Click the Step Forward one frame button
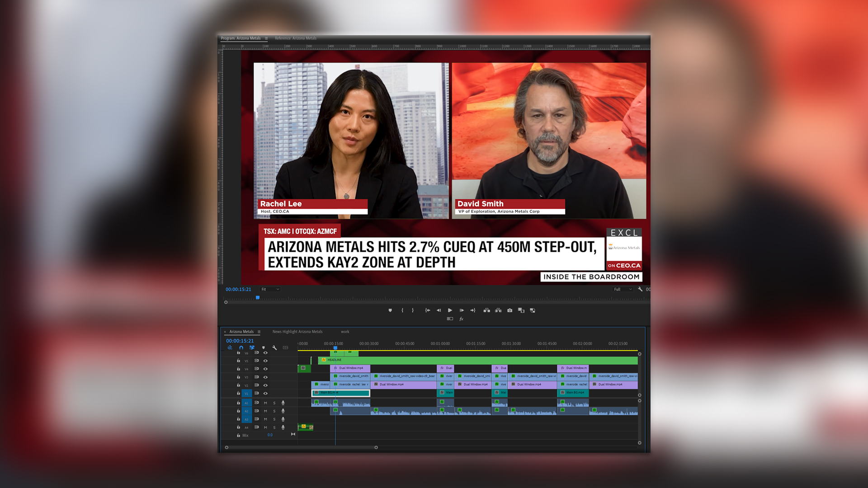 (x=462, y=310)
